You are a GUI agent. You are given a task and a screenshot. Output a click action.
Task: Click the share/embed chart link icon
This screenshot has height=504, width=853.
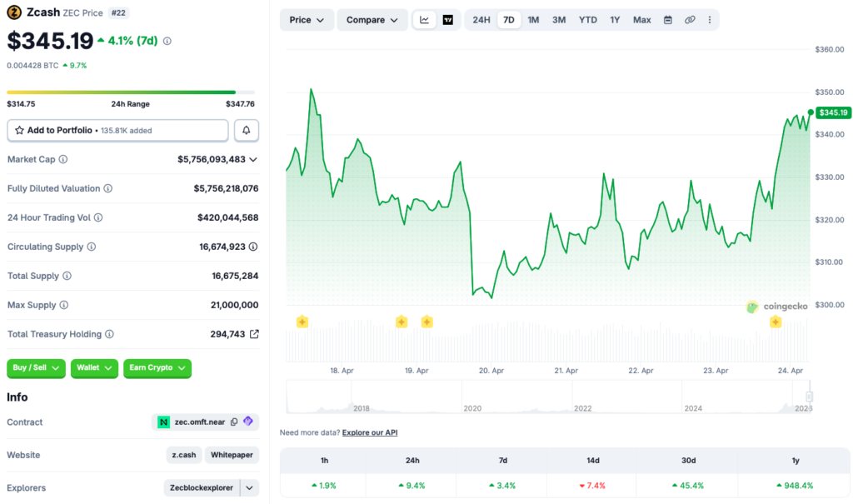[690, 19]
